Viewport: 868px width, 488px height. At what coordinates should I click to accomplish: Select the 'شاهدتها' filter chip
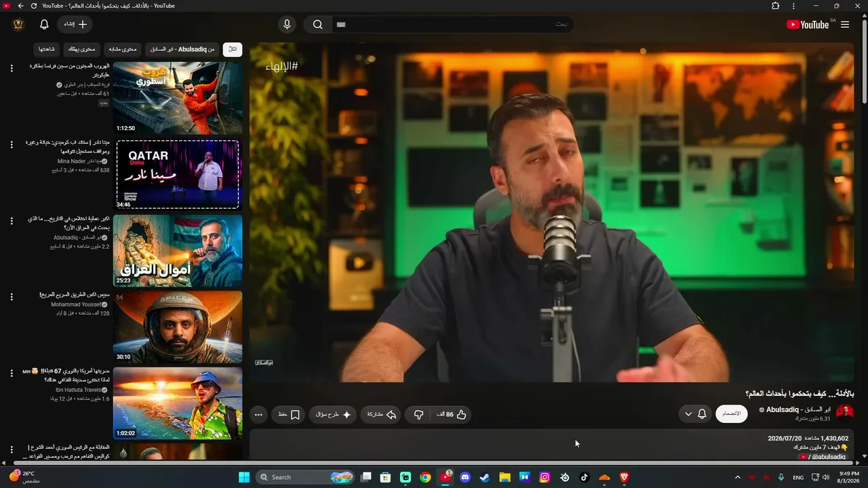coord(47,49)
